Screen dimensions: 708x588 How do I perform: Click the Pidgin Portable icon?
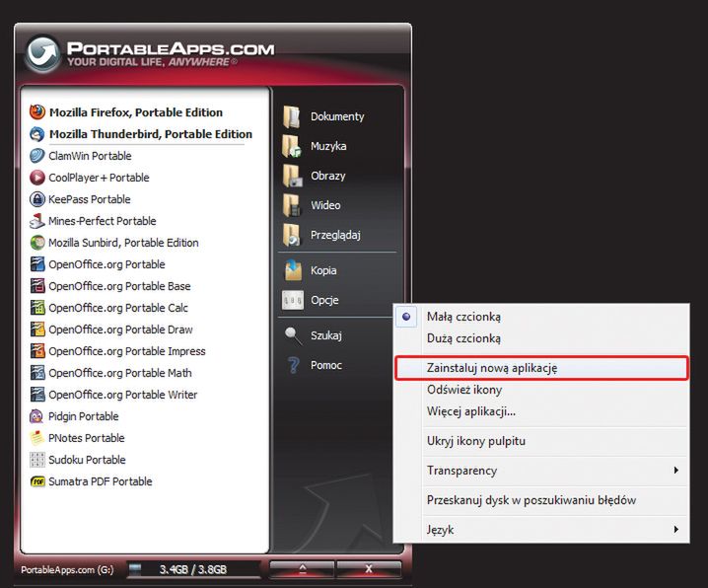point(36,416)
